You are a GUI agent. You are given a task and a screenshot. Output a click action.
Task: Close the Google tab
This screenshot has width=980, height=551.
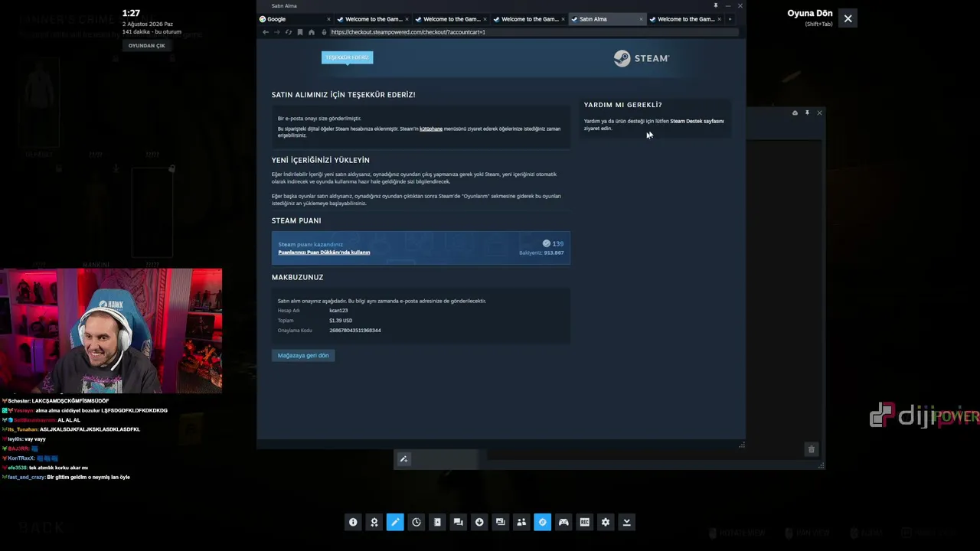329,19
